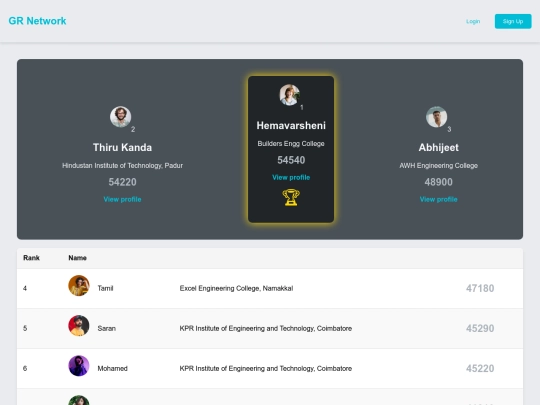Select the Thiru Kanda name heading
Viewport: 540px width, 405px height.
click(122, 147)
